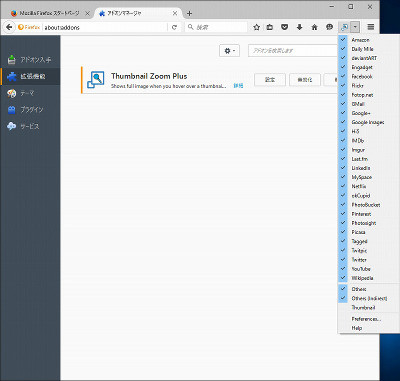The height and width of the screenshot is (381, 400).
Task: Click the browser back arrow button
Action: click(x=9, y=27)
